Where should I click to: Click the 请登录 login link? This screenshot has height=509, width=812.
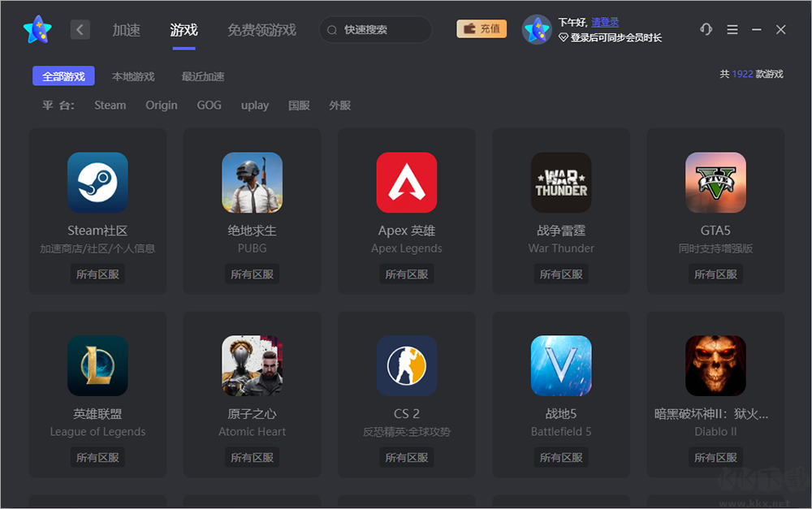pyautogui.click(x=605, y=22)
